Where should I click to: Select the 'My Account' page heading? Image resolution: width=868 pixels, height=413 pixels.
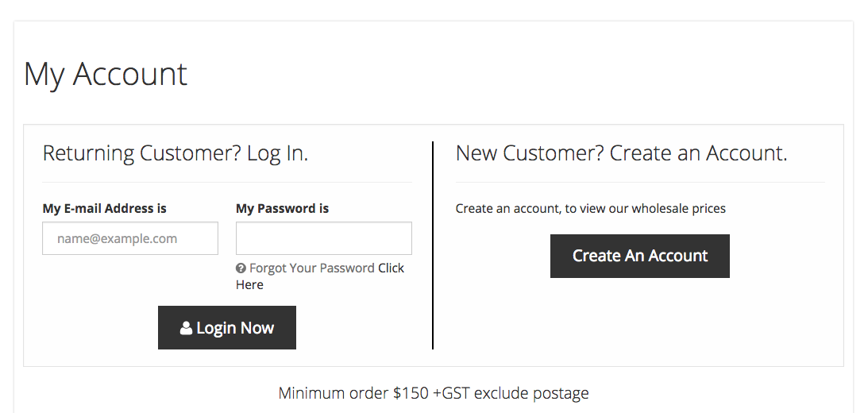coord(106,74)
